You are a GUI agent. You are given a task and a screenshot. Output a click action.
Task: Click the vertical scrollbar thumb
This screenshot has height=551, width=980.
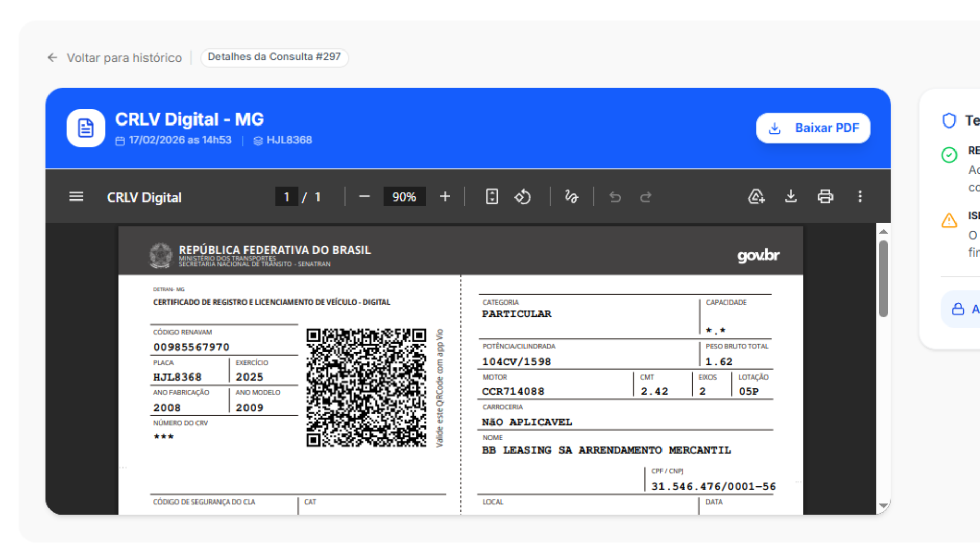[884, 279]
